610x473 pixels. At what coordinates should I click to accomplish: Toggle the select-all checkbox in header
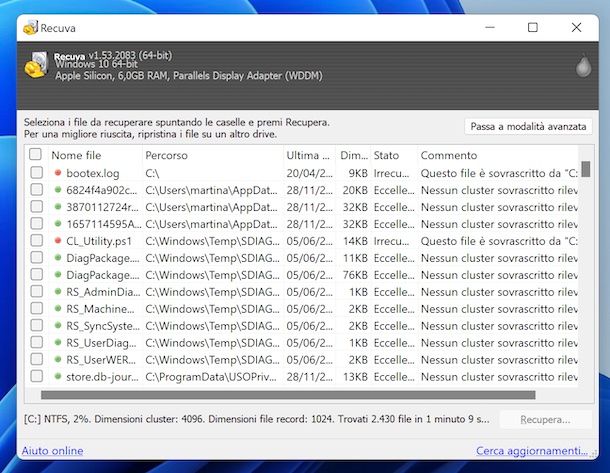pyautogui.click(x=35, y=154)
